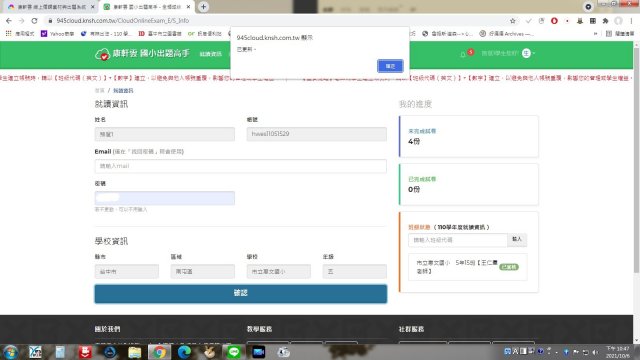Click the red O extension icon

554,20
